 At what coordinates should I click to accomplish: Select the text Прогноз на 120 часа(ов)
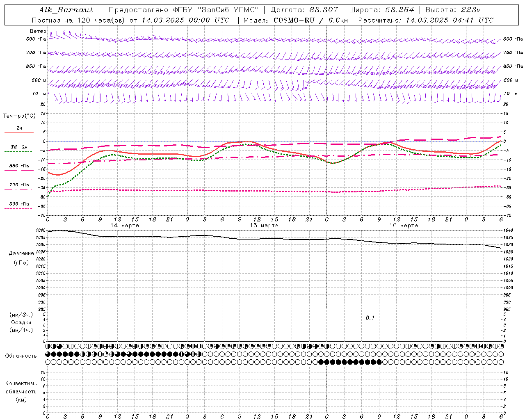point(79,20)
